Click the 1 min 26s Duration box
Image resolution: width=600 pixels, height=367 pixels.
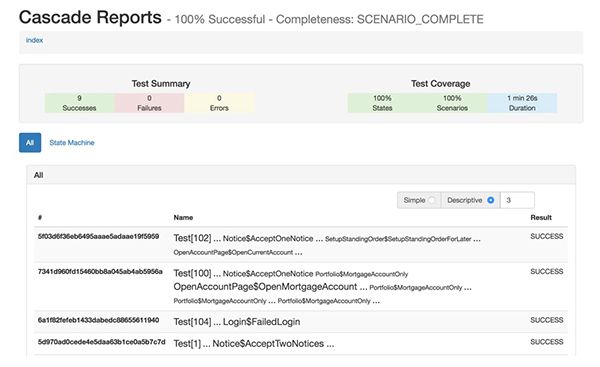pyautogui.click(x=522, y=103)
